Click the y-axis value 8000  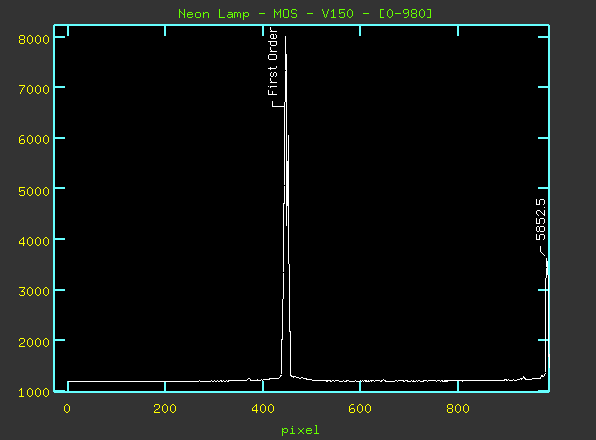pos(34,40)
